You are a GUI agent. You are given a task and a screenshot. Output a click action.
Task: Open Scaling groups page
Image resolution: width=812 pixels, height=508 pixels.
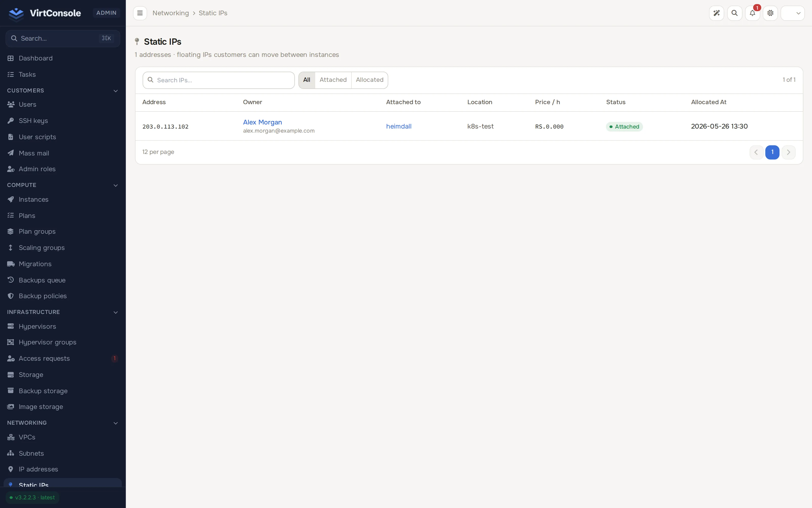[63, 248]
